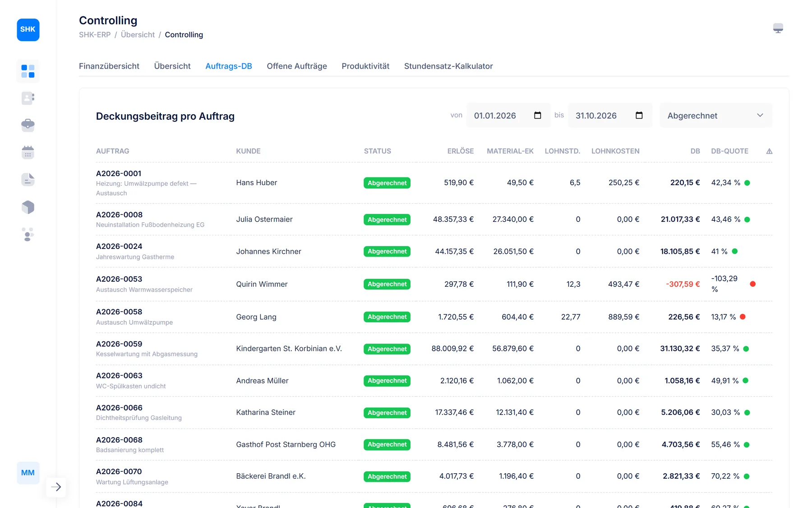
Task: Open the calendar icon in sidebar
Action: click(x=28, y=153)
